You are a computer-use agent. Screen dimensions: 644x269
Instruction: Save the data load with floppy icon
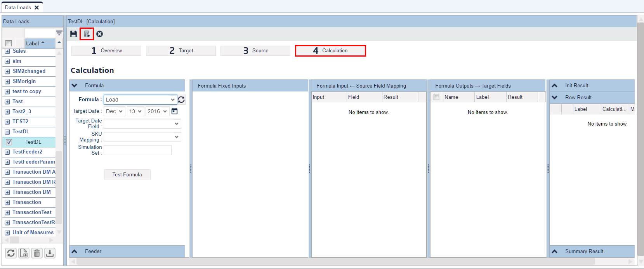[73, 34]
